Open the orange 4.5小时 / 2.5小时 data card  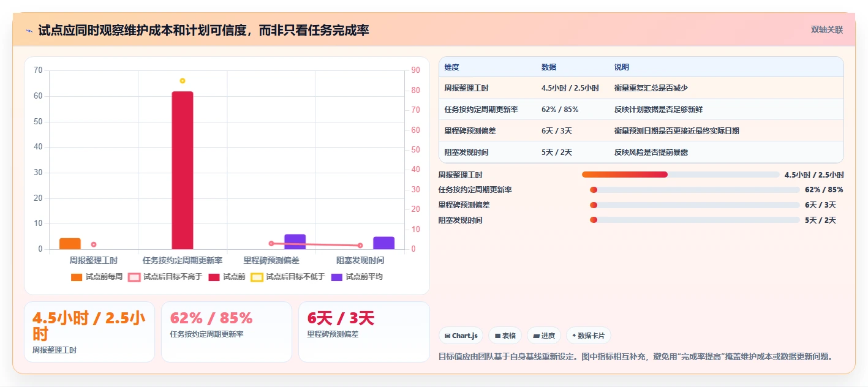click(x=89, y=332)
